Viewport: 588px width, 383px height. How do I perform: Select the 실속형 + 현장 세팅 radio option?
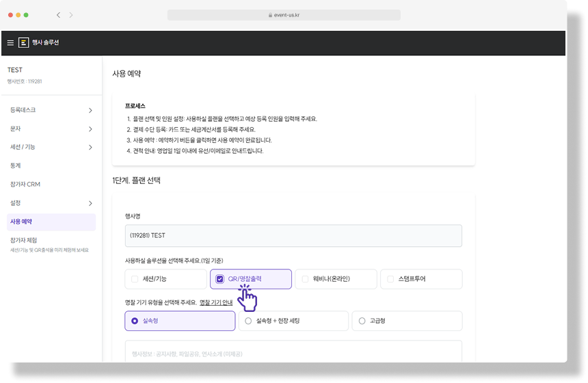pos(248,321)
